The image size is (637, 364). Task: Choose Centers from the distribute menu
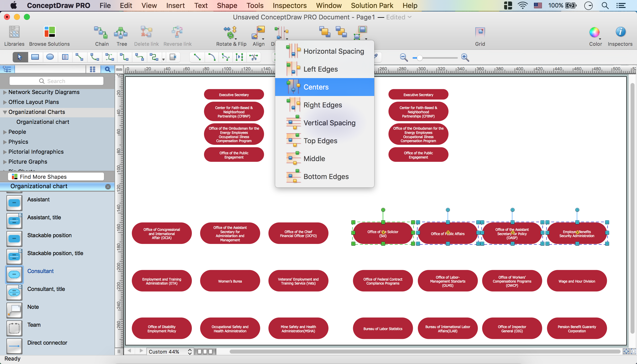pyautogui.click(x=324, y=87)
